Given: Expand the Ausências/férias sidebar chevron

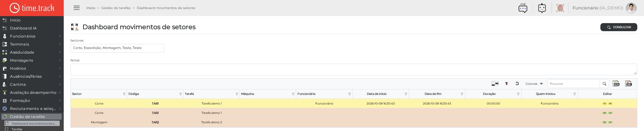Looking at the screenshot, I should [x=60, y=76].
